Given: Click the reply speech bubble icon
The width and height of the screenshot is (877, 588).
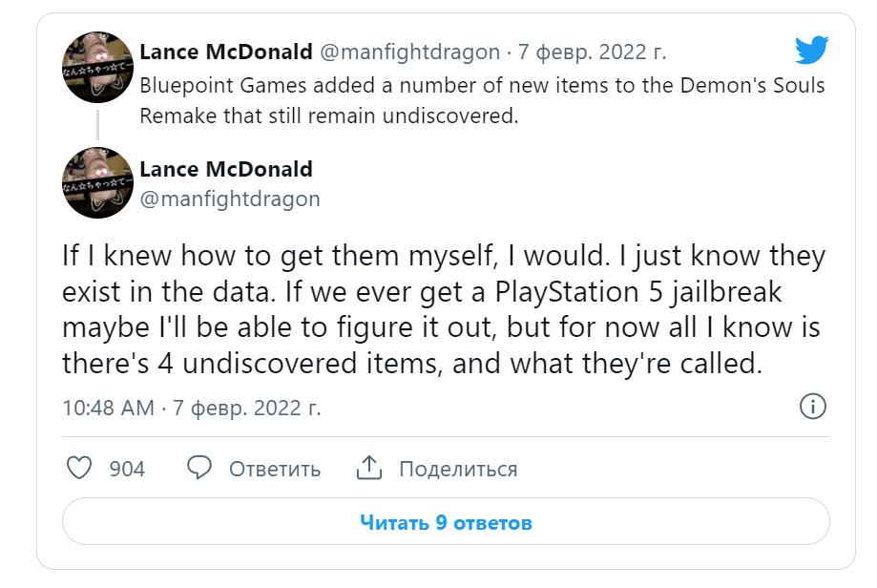Looking at the screenshot, I should point(199,469).
